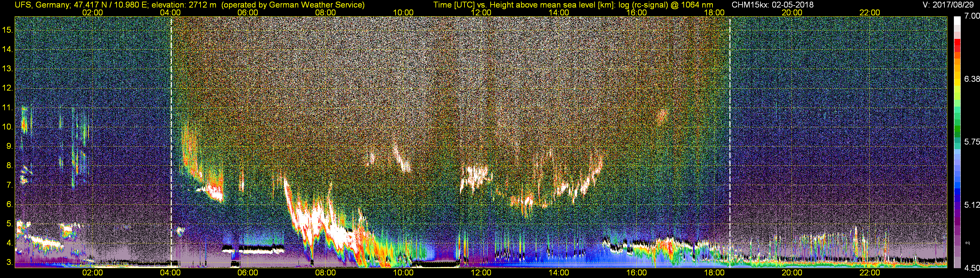The height and width of the screenshot is (278, 980).
Task: Click the 14:00 label on the bottom time axis
Action: pos(559,273)
